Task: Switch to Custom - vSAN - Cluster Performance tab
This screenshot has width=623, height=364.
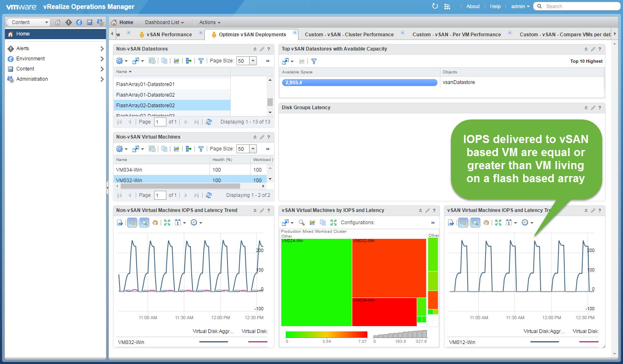Action: pyautogui.click(x=349, y=35)
